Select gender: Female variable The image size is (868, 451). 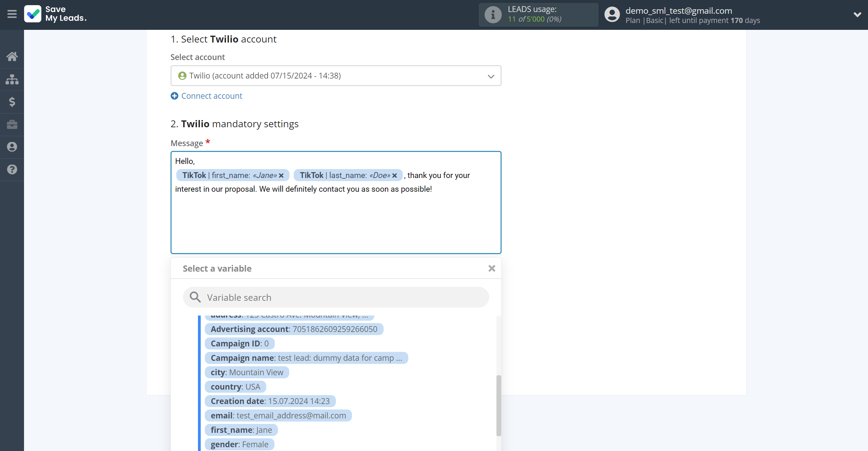pyautogui.click(x=239, y=444)
